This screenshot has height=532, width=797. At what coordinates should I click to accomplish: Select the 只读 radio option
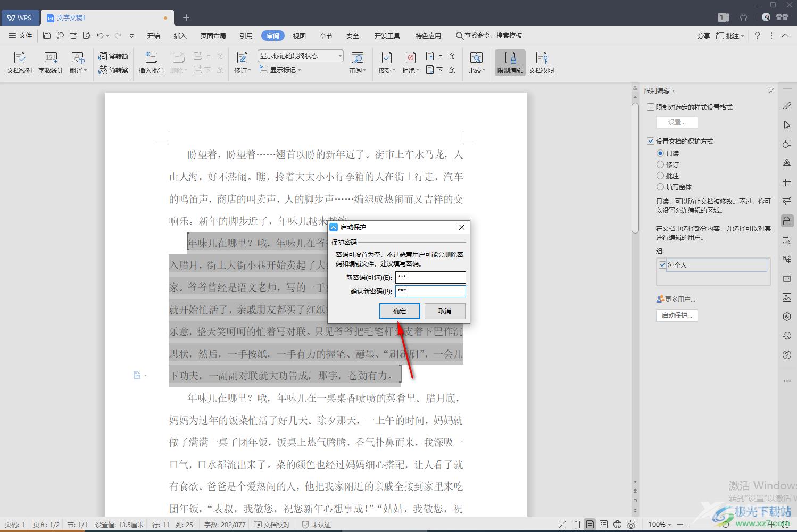click(x=660, y=153)
